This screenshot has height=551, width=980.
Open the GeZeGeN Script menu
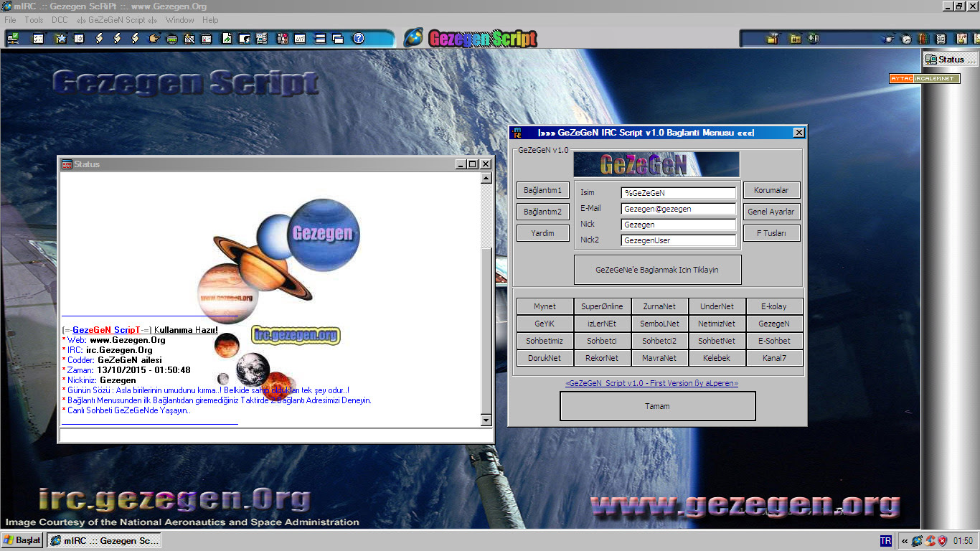[117, 20]
